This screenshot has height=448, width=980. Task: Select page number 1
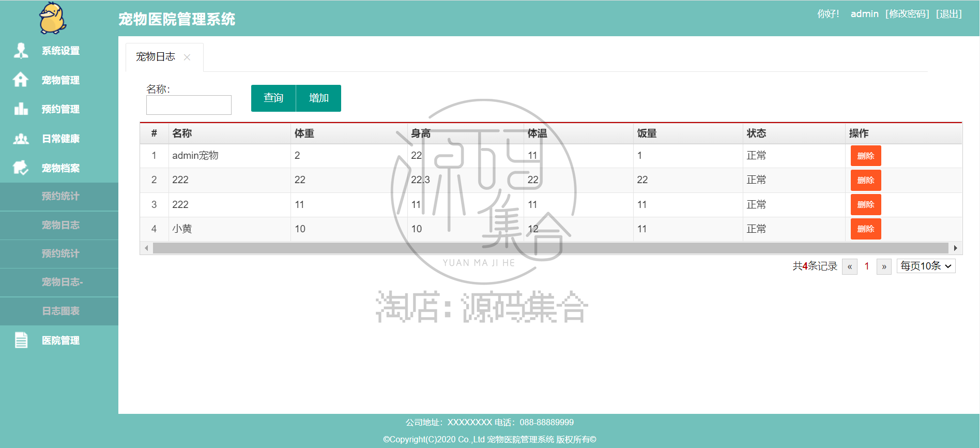tap(867, 266)
